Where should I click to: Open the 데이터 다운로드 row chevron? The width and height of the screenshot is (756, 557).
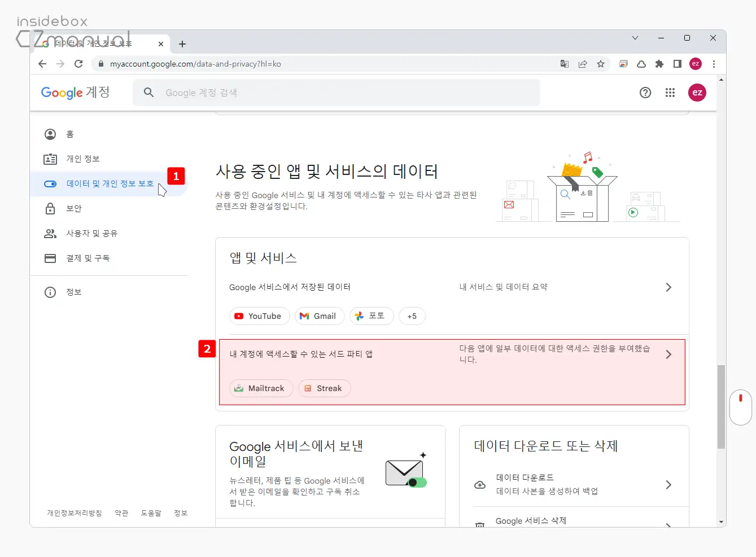668,485
